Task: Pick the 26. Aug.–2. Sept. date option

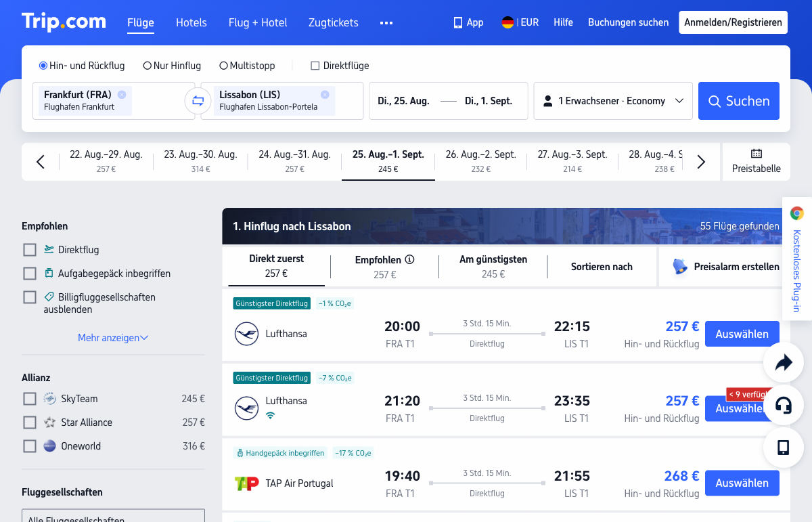Action: pyautogui.click(x=481, y=161)
